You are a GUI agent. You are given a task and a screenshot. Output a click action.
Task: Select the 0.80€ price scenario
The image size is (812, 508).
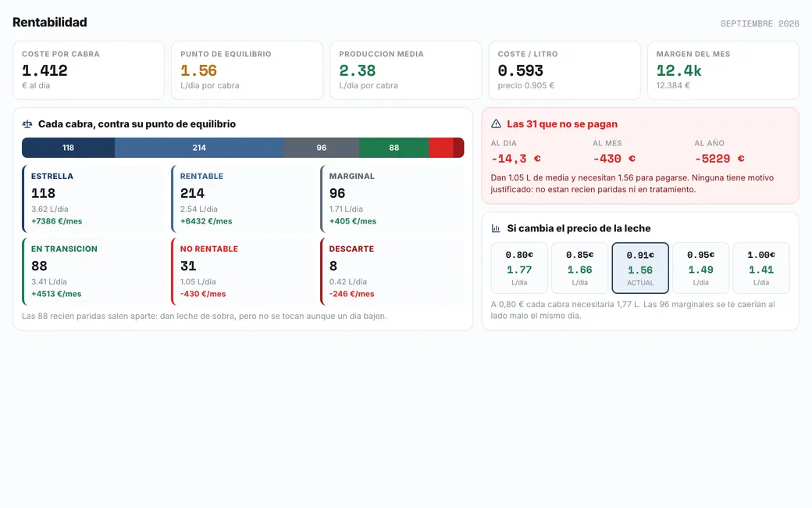coord(519,268)
